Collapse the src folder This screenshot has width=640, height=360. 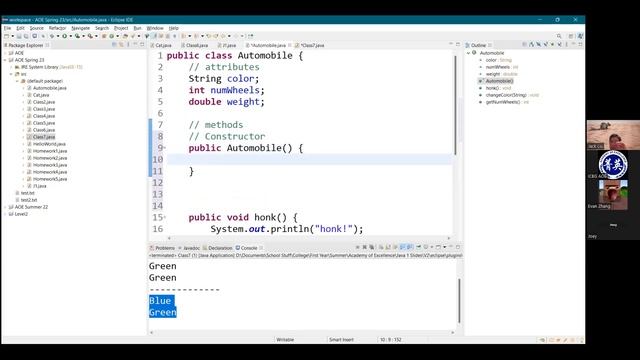point(11,74)
